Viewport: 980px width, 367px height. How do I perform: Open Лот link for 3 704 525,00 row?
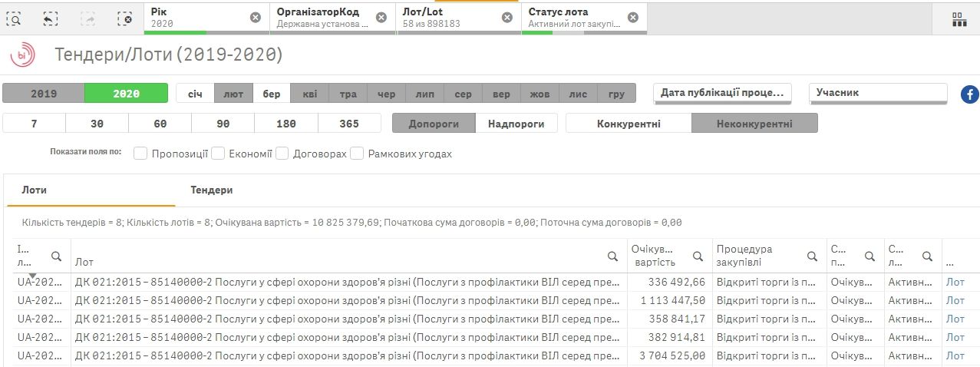click(955, 355)
